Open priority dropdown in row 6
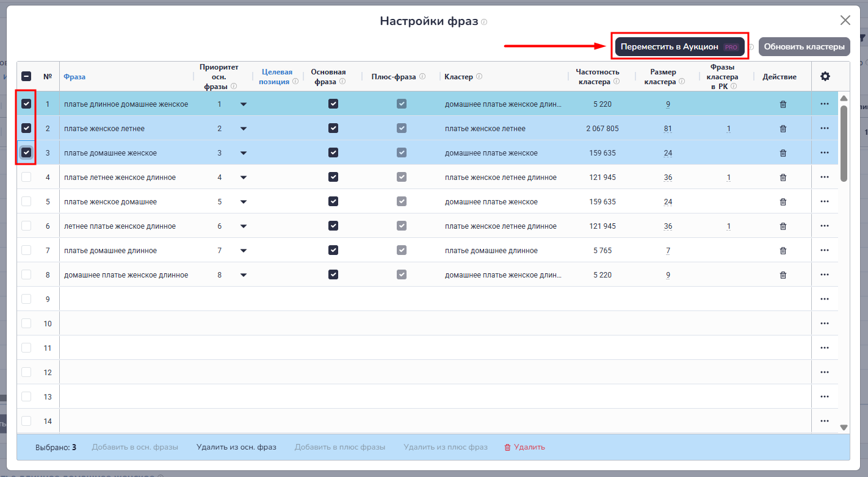The image size is (868, 477). click(x=244, y=226)
